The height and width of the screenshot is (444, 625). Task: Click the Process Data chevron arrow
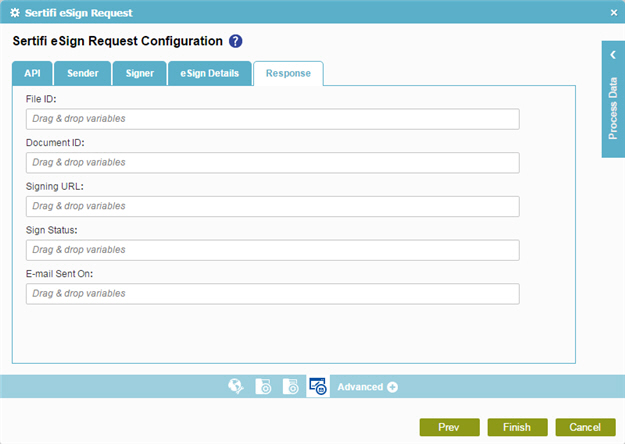tap(613, 55)
